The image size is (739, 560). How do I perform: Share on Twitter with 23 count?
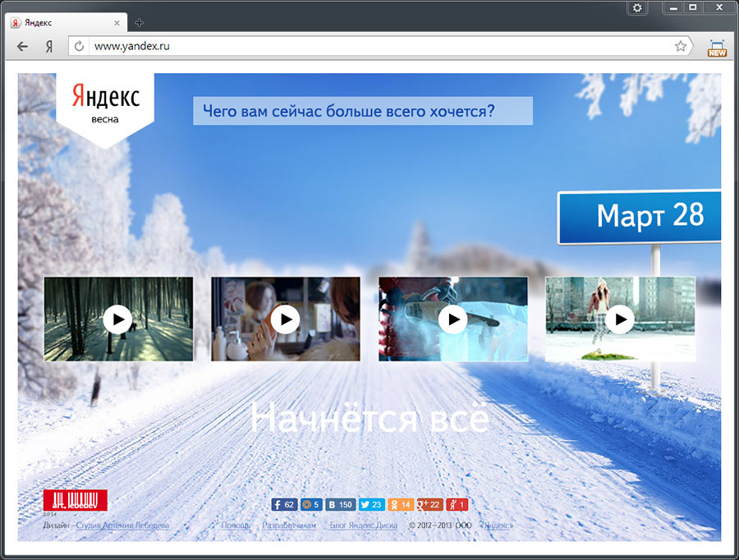pyautogui.click(x=372, y=505)
